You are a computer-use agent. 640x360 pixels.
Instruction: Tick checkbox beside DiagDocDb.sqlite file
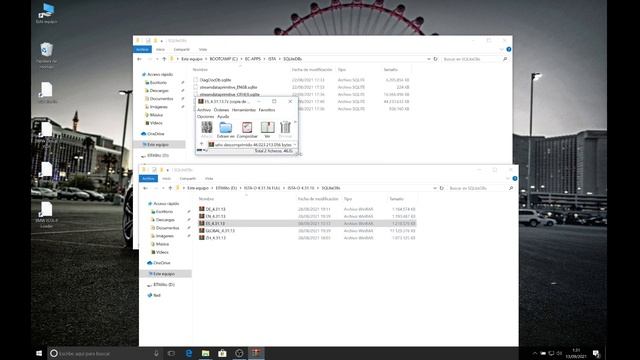196,80
